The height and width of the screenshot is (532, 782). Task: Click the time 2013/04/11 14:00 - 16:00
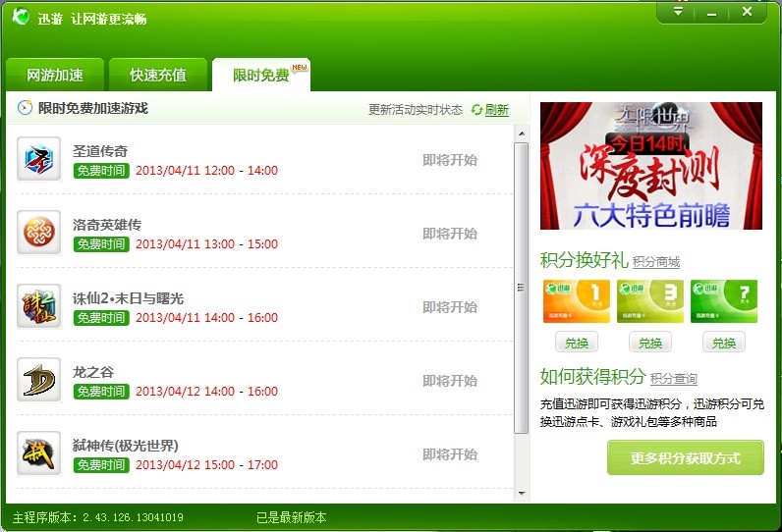point(206,318)
